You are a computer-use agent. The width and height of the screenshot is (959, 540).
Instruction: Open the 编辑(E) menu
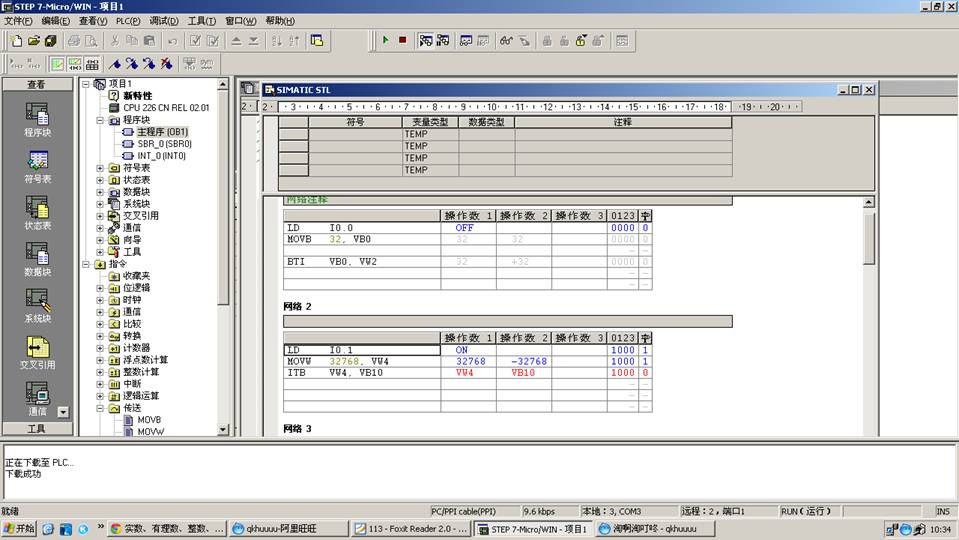(56, 21)
